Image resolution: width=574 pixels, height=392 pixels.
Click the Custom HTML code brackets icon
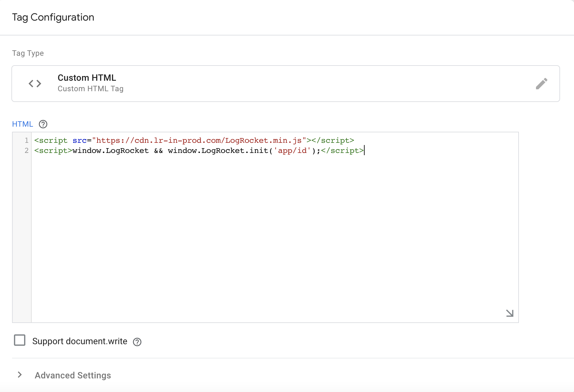click(35, 84)
